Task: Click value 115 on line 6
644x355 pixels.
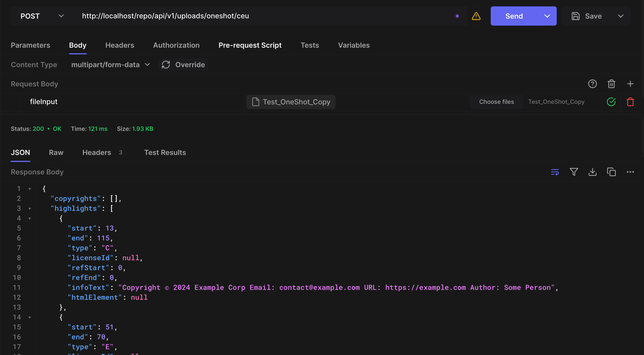Action: [103, 238]
